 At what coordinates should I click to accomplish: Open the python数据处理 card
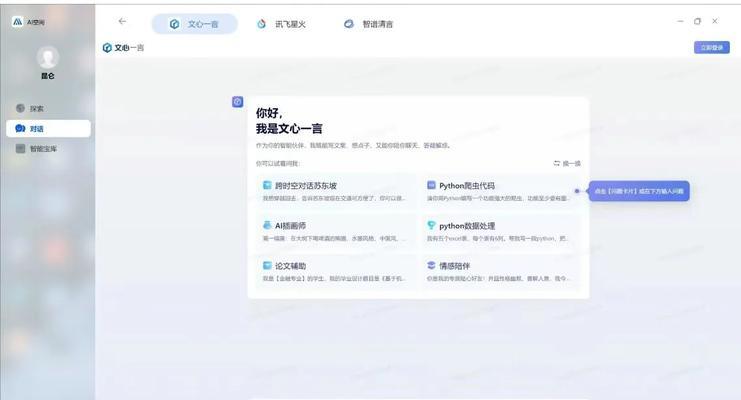pos(500,231)
